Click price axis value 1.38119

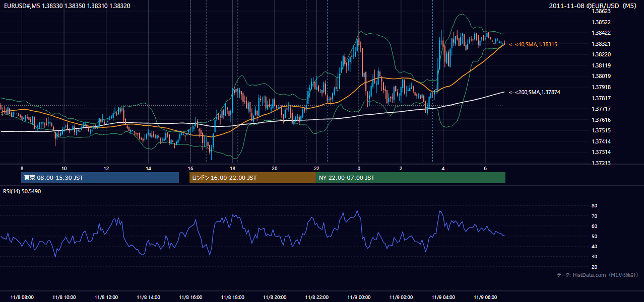pos(601,65)
